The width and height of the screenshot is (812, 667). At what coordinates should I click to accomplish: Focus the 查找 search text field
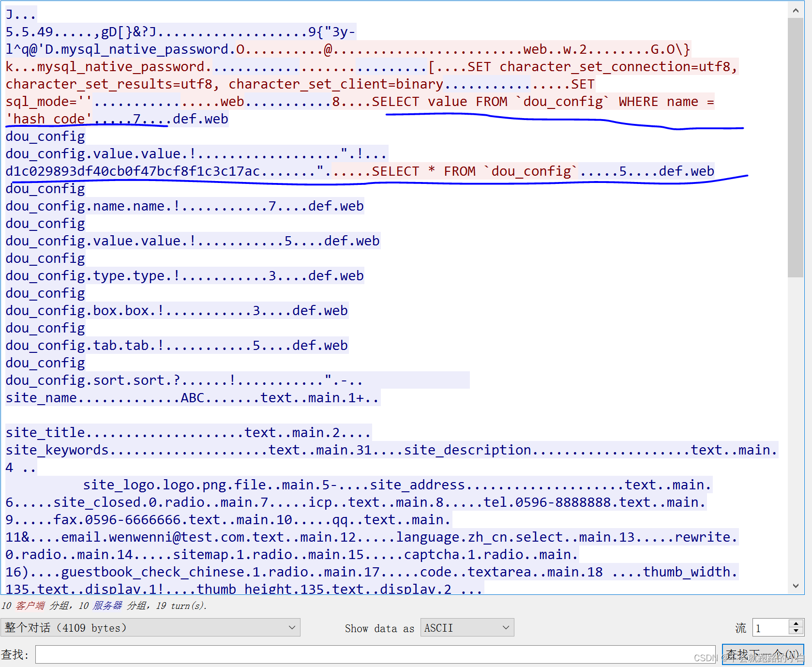(375, 654)
